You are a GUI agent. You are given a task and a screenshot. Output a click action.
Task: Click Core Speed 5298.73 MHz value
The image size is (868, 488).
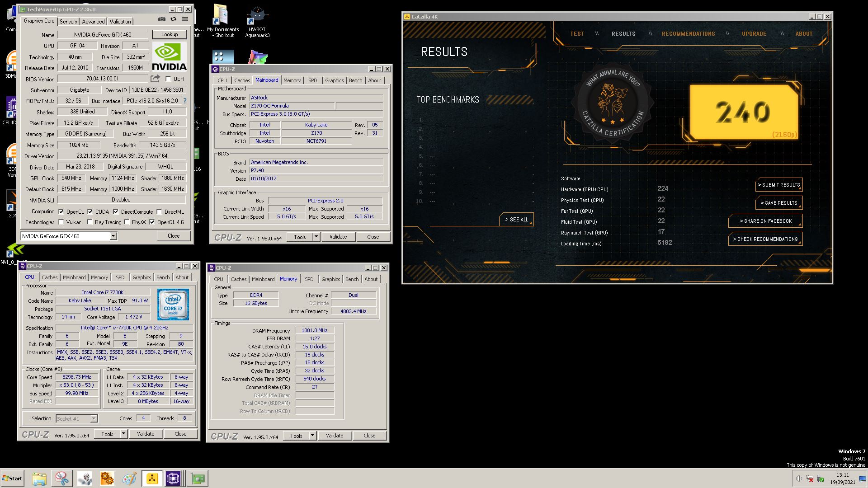77,377
